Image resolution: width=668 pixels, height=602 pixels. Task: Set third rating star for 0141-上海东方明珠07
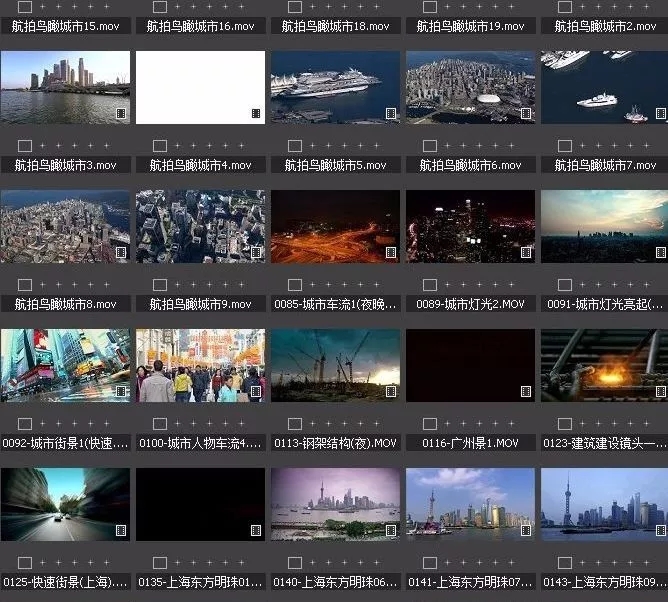point(480,563)
